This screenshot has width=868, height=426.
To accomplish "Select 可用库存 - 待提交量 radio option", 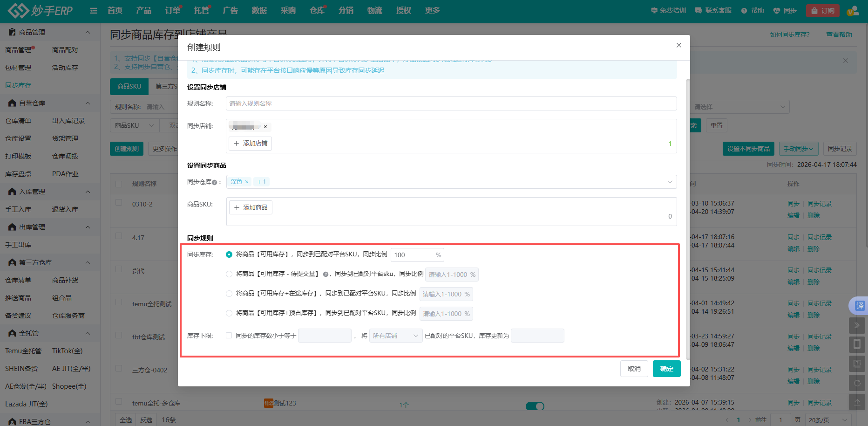I will tap(229, 274).
